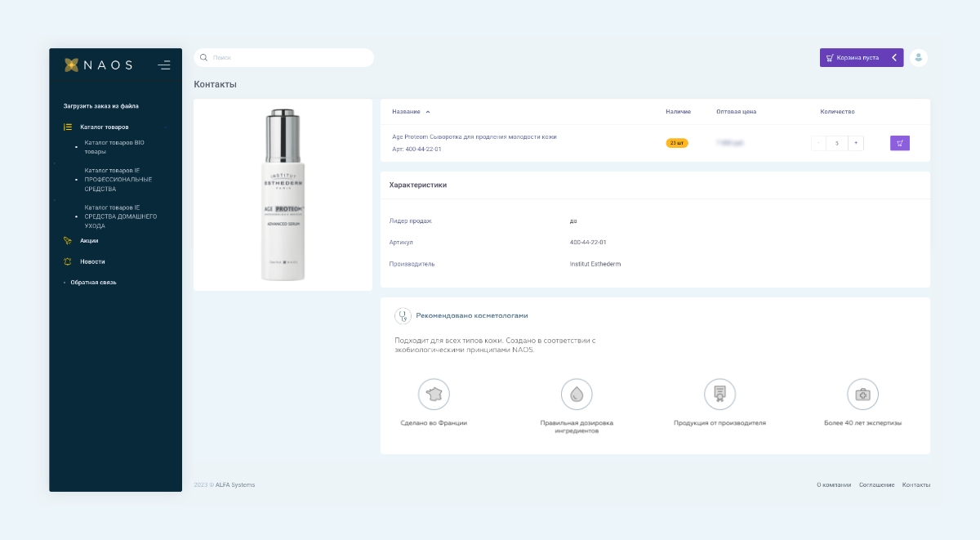980x540 pixels.
Task: Select Загрузить заказ из файла
Action: pos(101,106)
